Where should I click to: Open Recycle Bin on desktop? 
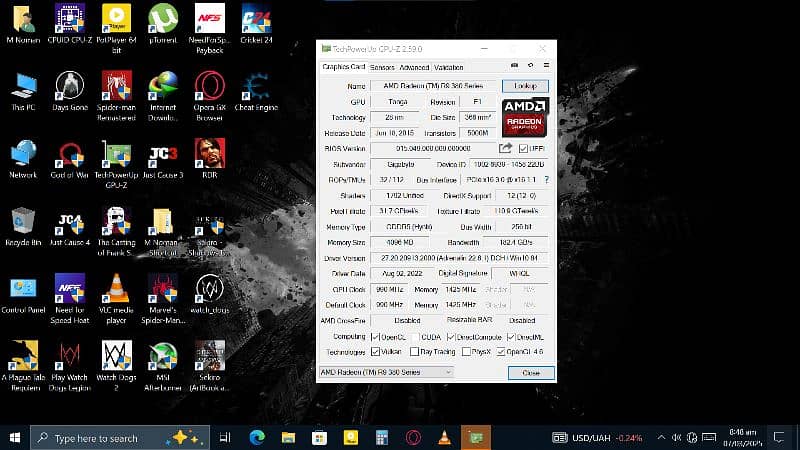23,227
